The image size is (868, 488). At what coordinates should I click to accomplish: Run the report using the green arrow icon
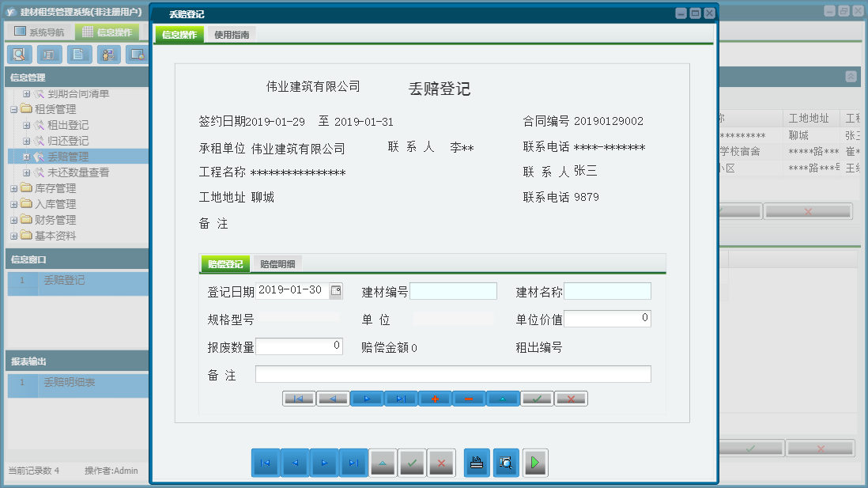535,463
